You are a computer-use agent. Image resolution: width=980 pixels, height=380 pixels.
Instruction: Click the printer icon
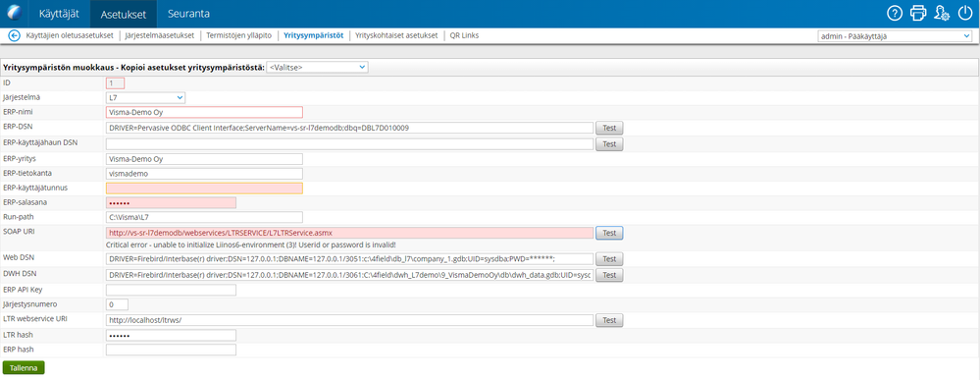(x=918, y=13)
